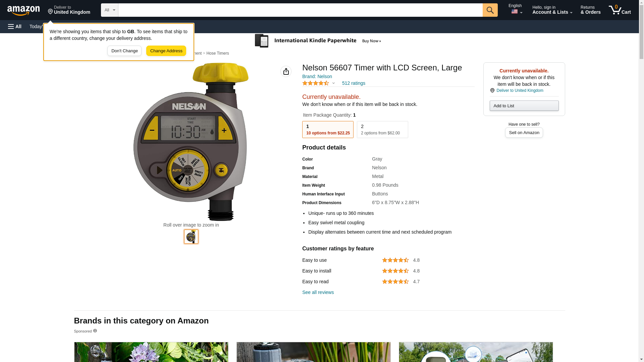Click the US flag language icon
The height and width of the screenshot is (362, 644).
click(x=515, y=12)
